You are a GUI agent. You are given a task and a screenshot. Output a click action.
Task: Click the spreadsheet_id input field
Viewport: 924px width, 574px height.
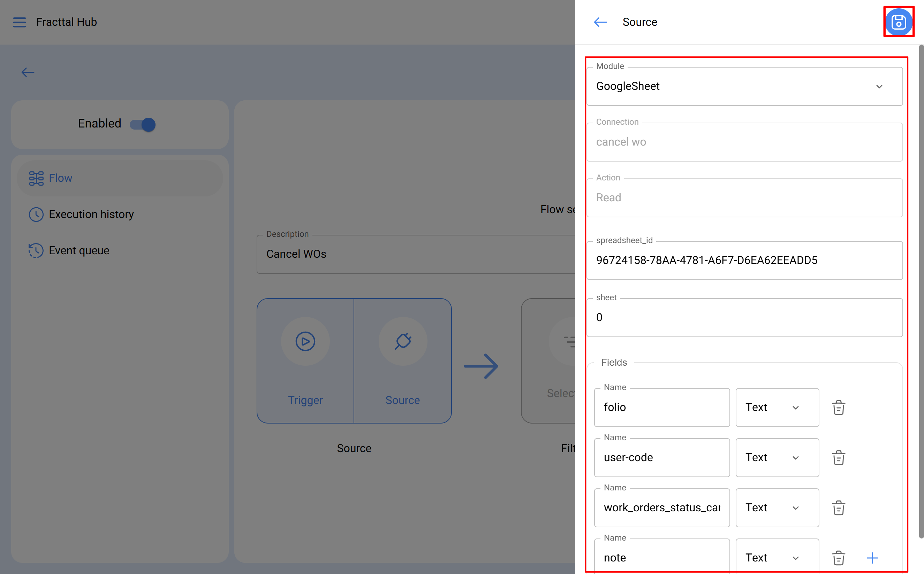pyautogui.click(x=744, y=261)
